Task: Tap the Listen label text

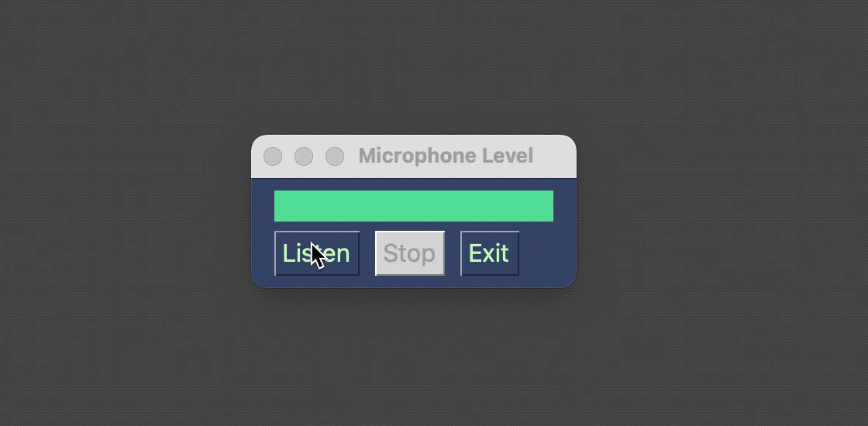Action: point(316,253)
